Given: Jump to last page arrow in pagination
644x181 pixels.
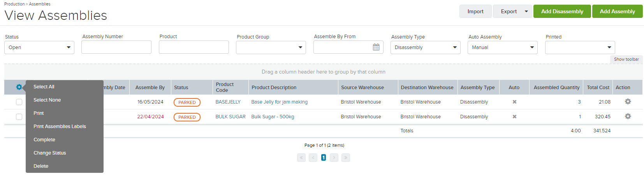Looking at the screenshot, I should 346,158.
